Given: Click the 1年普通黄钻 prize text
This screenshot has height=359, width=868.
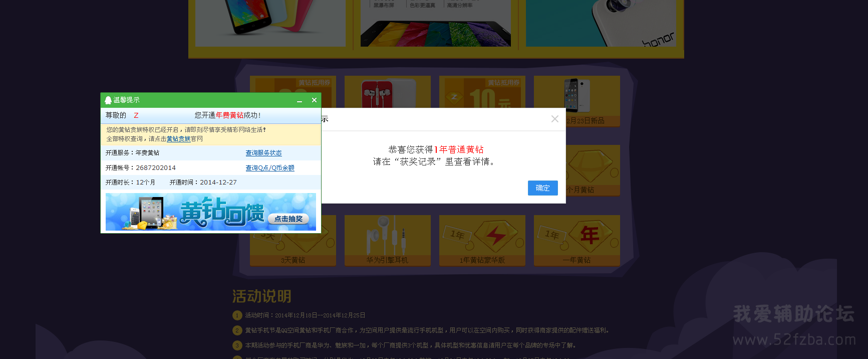Looking at the screenshot, I should [x=459, y=149].
